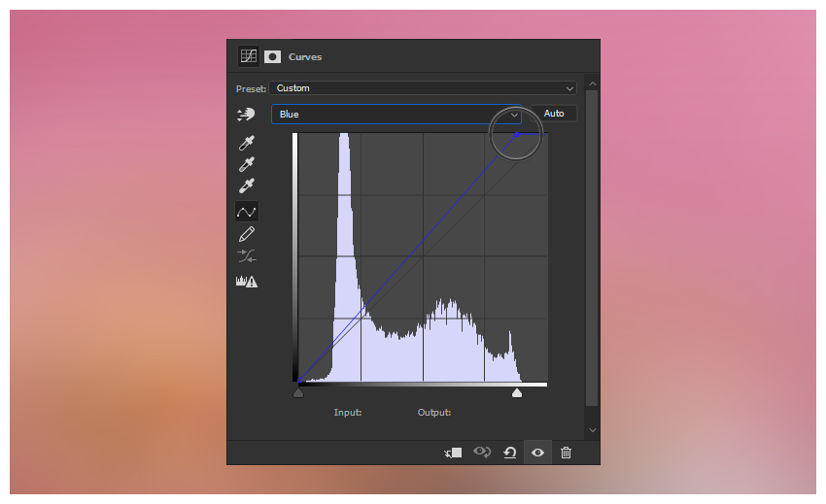Select the edit points curve tool

[247, 212]
